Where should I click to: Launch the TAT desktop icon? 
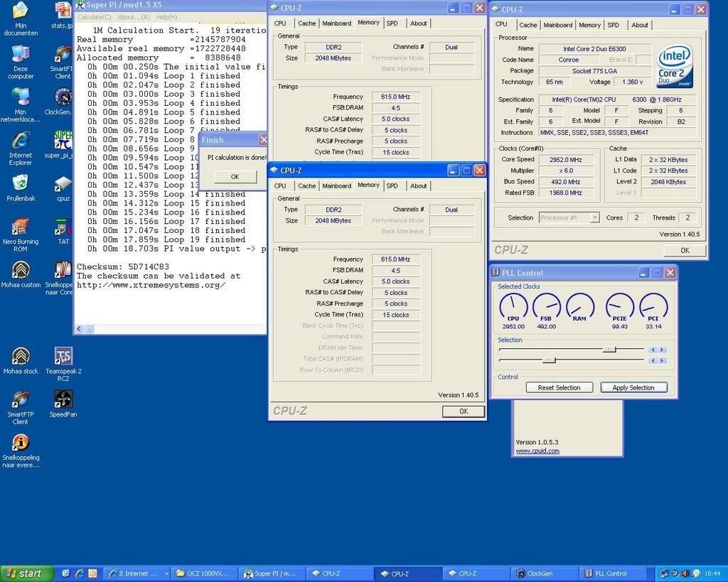pos(63,232)
